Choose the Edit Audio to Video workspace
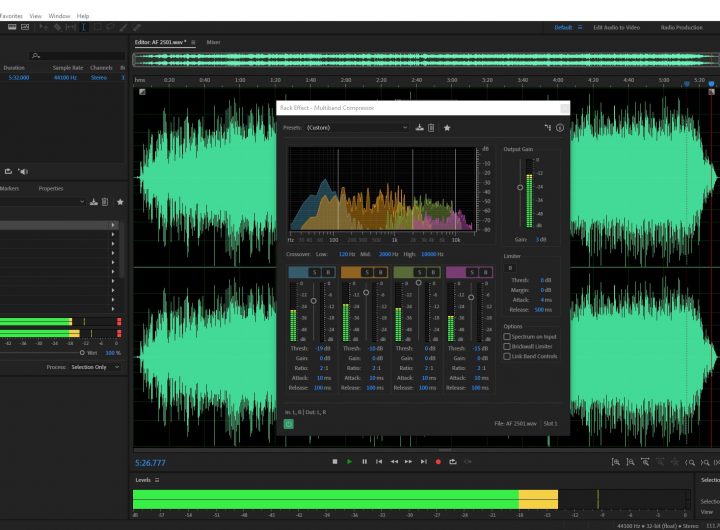The image size is (720, 530). pyautogui.click(x=618, y=27)
